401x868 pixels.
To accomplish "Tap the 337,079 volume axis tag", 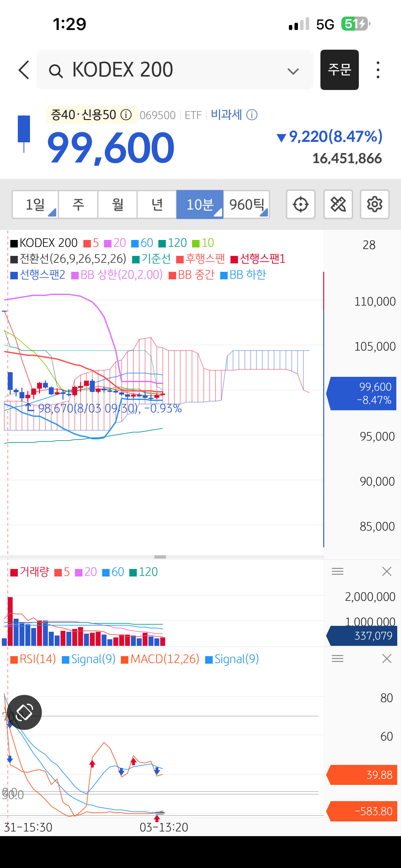I will point(362,636).
